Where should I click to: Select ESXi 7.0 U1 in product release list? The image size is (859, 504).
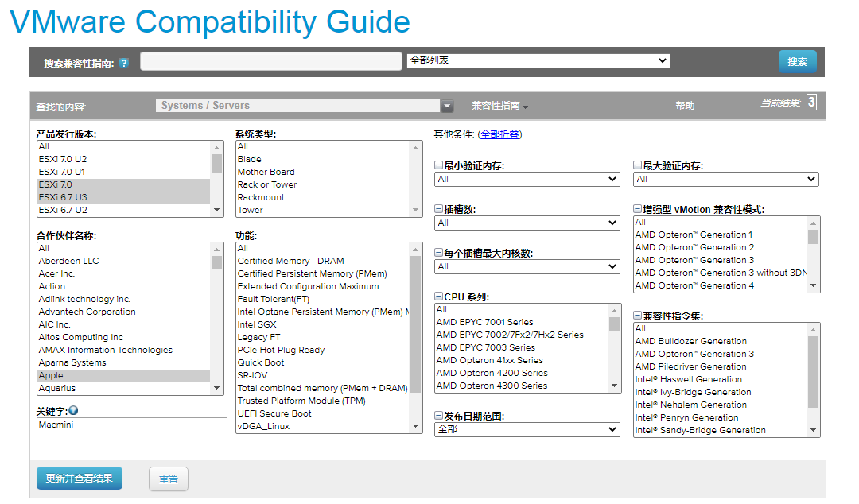[124, 172]
